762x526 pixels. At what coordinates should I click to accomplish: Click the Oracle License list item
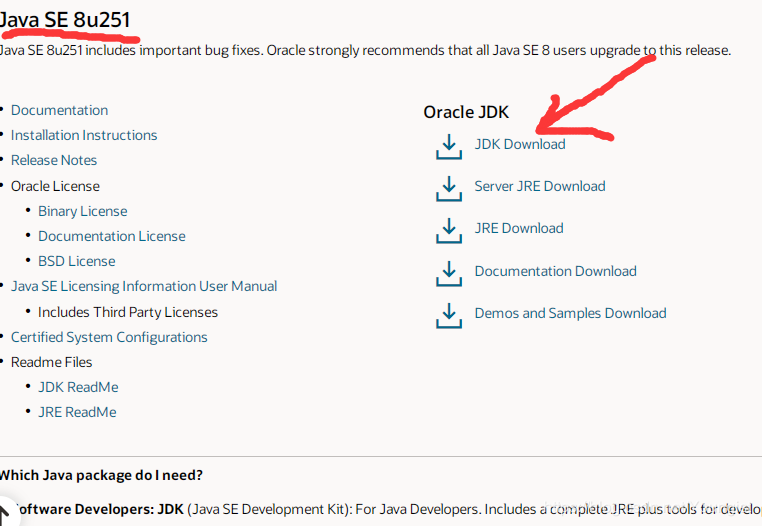click(55, 186)
